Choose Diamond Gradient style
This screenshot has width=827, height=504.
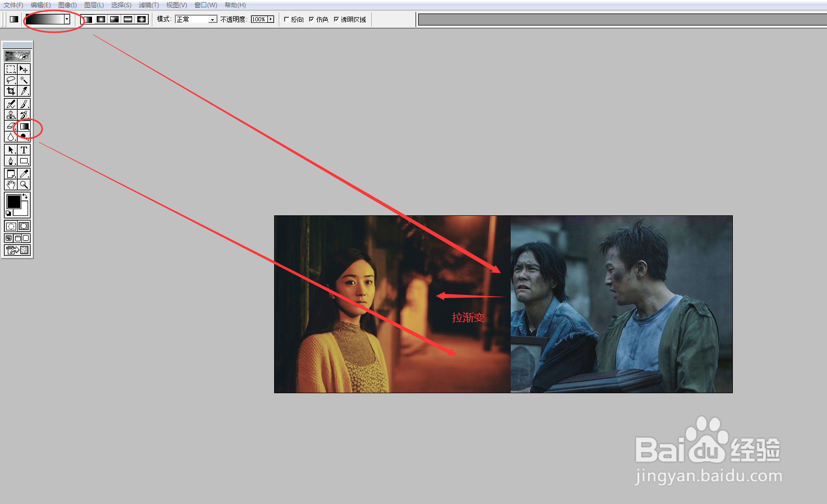[x=141, y=19]
